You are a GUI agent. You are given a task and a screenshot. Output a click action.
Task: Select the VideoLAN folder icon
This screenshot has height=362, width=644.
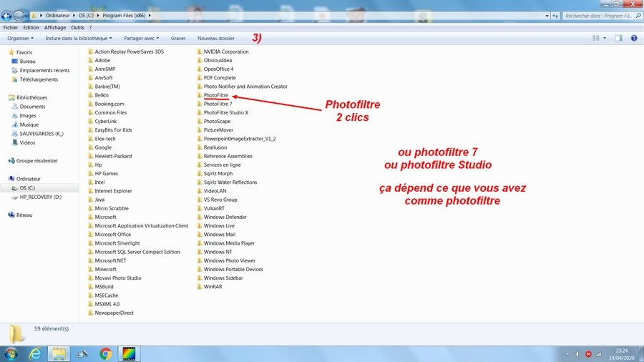(x=200, y=191)
